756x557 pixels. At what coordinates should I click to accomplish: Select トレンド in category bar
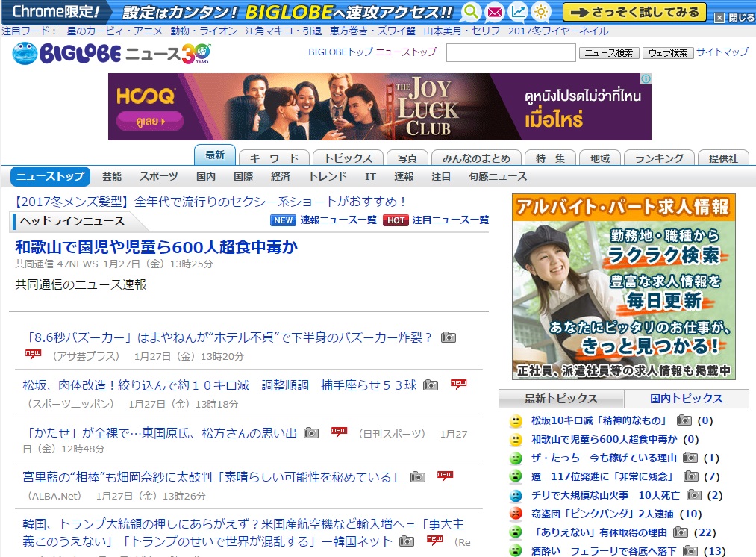(328, 176)
